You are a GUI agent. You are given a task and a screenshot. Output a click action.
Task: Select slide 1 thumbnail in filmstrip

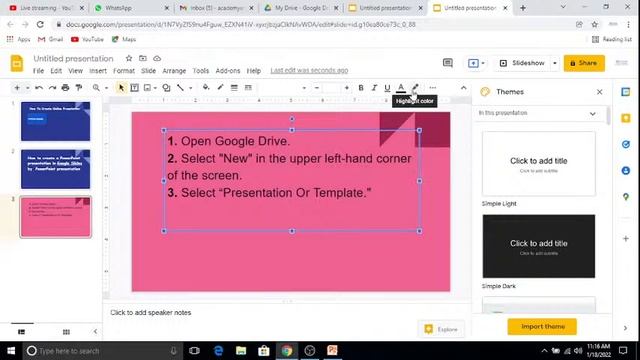point(56,121)
